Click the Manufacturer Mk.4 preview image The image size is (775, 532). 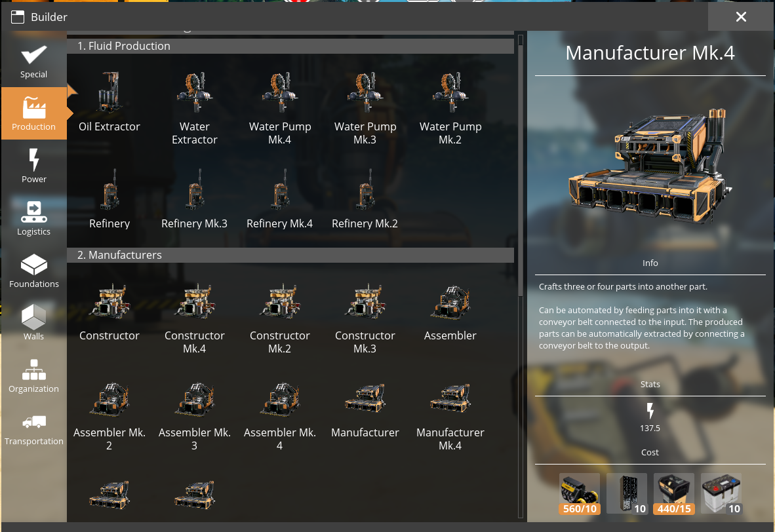click(650, 166)
